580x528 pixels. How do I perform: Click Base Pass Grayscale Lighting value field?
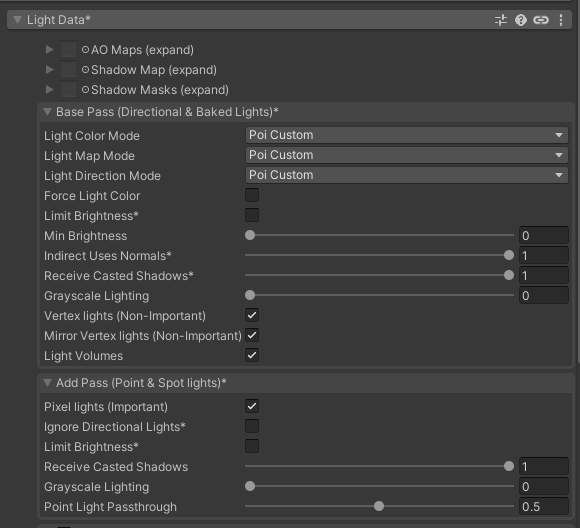click(544, 295)
